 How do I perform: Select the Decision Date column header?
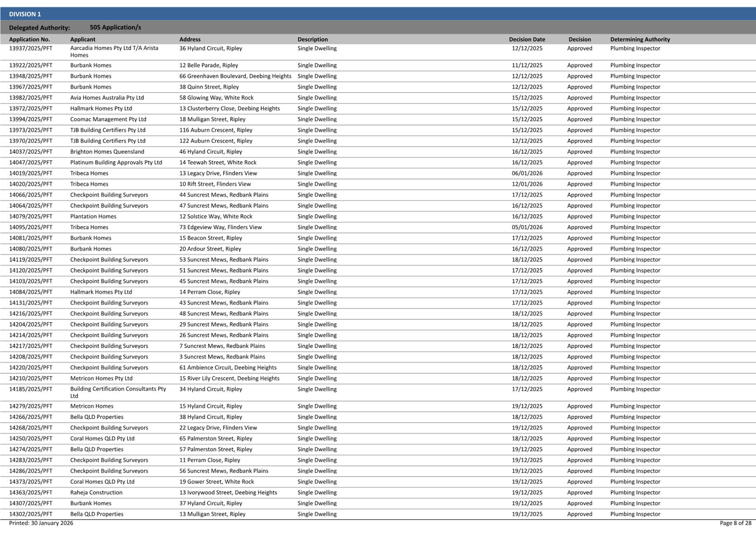527,39
